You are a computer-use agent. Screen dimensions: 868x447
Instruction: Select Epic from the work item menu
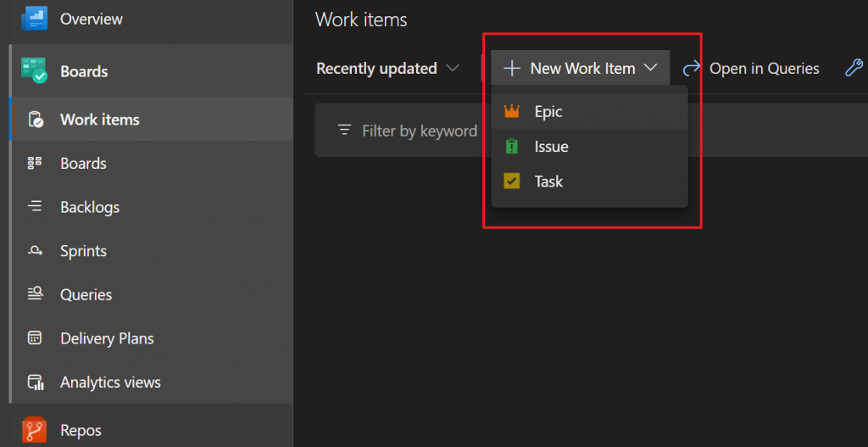pyautogui.click(x=548, y=111)
